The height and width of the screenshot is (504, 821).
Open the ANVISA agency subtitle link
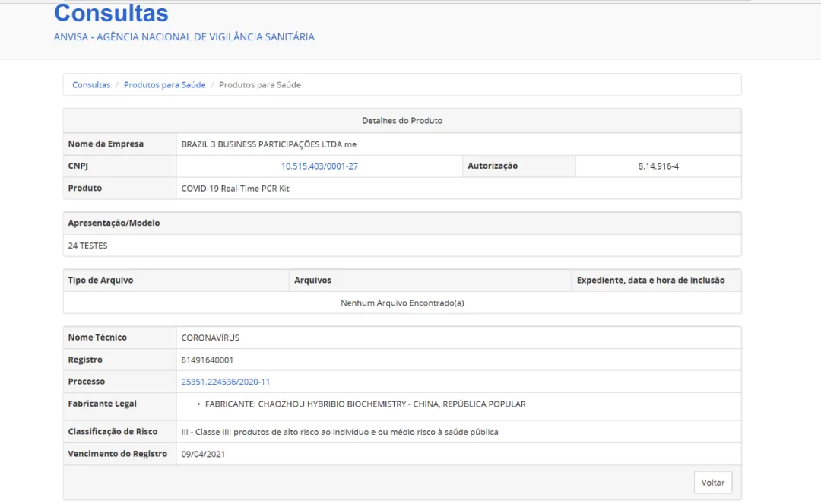[184, 37]
